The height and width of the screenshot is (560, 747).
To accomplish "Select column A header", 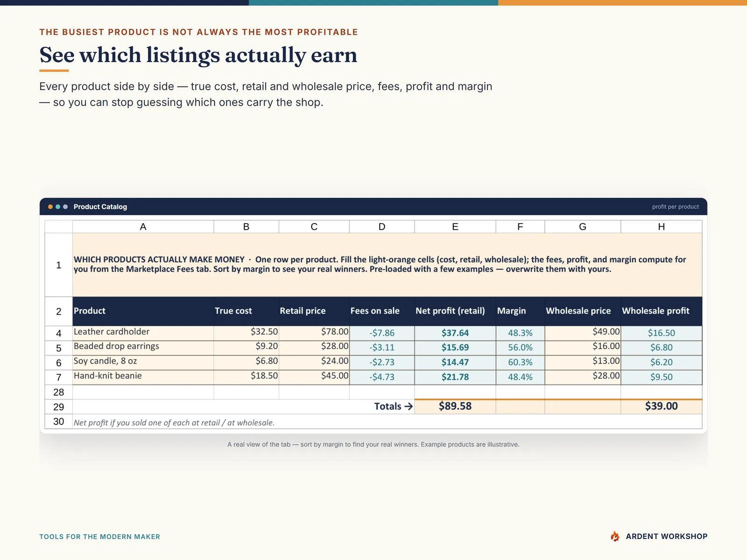I will [143, 227].
